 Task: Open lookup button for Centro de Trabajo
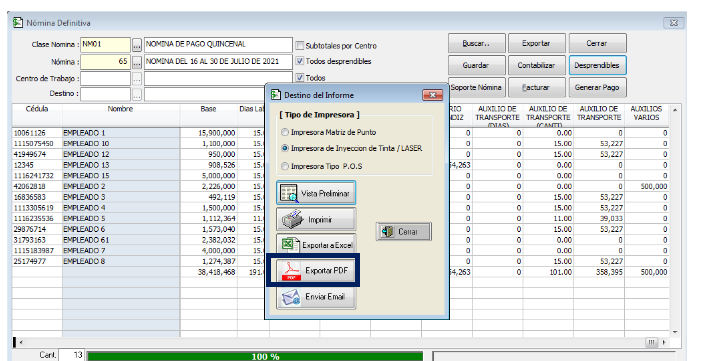tap(137, 79)
